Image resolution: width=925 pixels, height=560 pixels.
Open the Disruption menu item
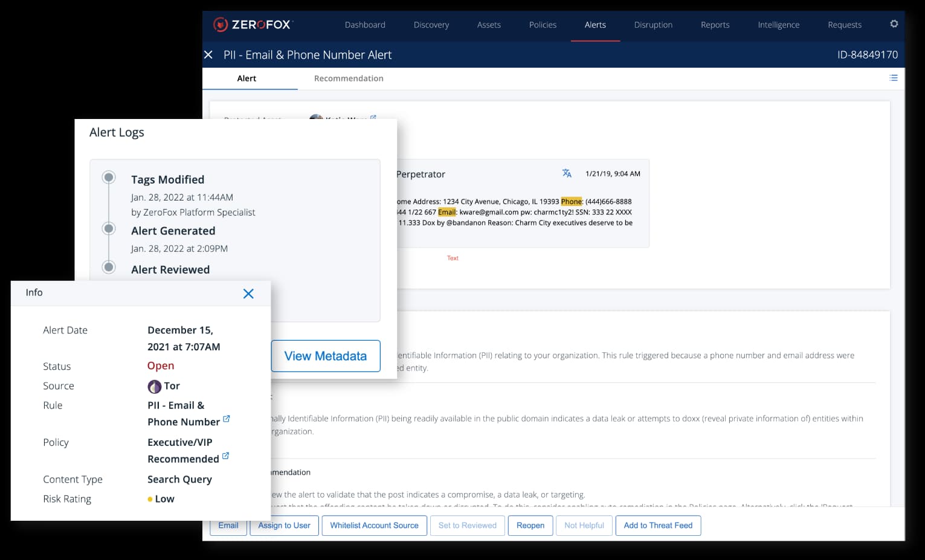(653, 25)
